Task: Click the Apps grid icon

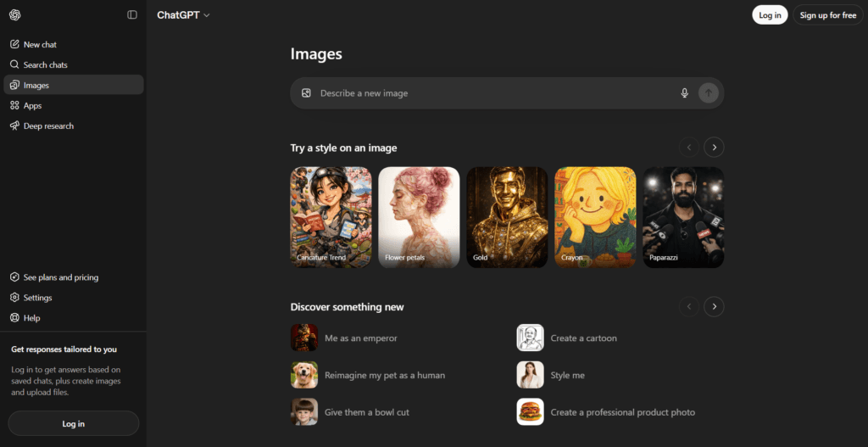Action: tap(14, 105)
